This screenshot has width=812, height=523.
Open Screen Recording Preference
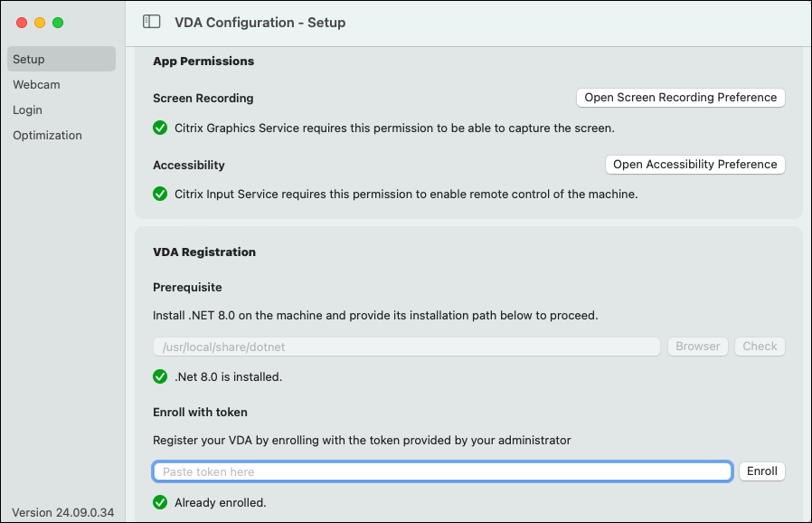[x=680, y=98]
